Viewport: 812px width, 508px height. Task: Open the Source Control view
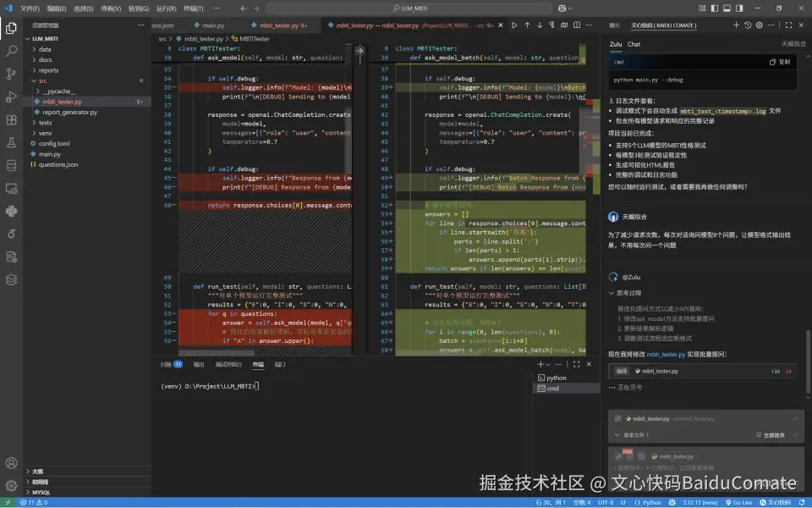click(x=11, y=74)
